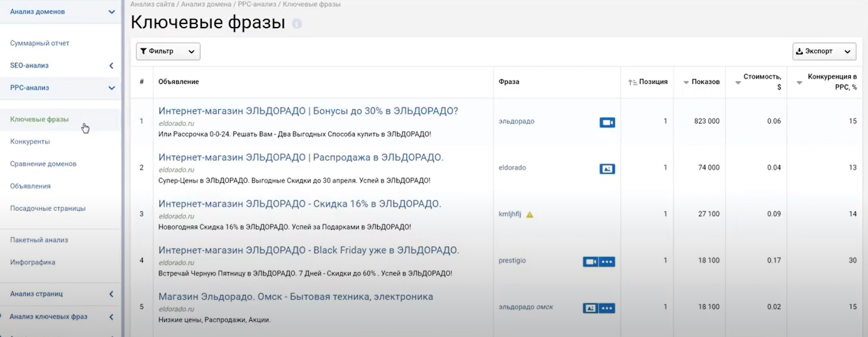This screenshot has height=337, width=868.
Task: Click eldorado.ru domain under the Black Friday ad
Action: [176, 263]
